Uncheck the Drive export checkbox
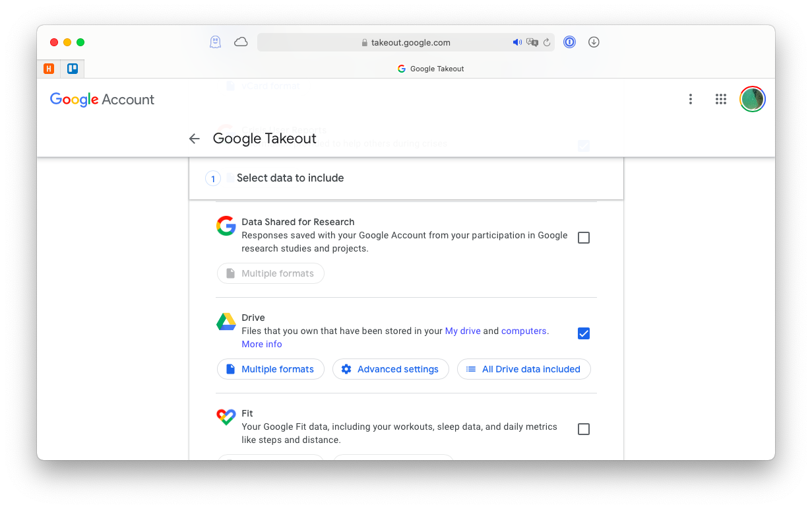Image resolution: width=812 pixels, height=509 pixels. (583, 333)
